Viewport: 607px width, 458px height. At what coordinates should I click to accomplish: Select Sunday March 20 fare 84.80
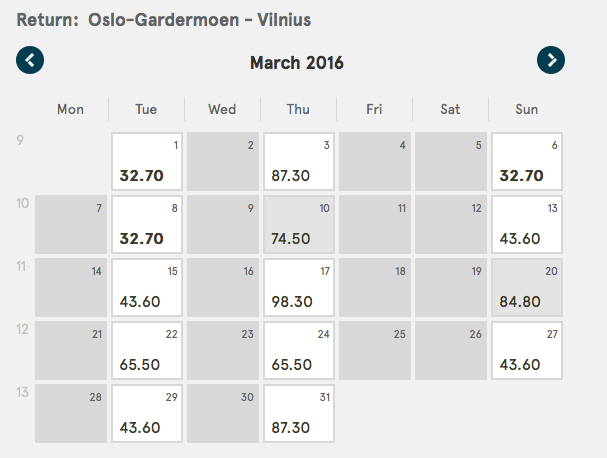[x=527, y=288]
